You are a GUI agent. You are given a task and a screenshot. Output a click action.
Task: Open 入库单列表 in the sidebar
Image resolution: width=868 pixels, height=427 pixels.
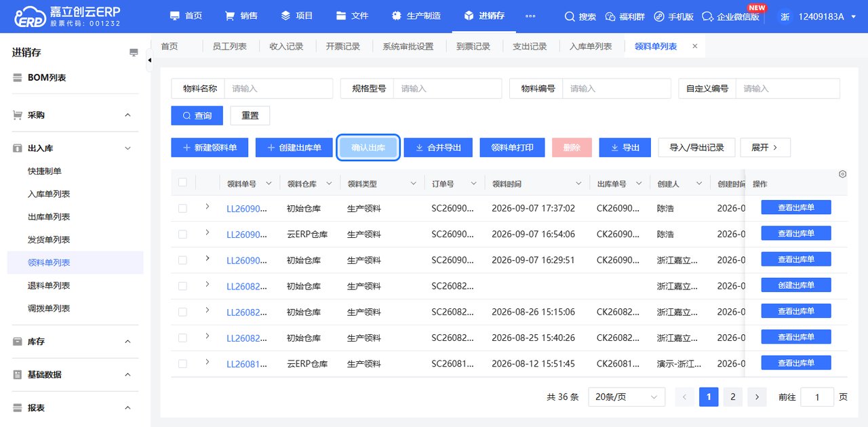pos(49,195)
